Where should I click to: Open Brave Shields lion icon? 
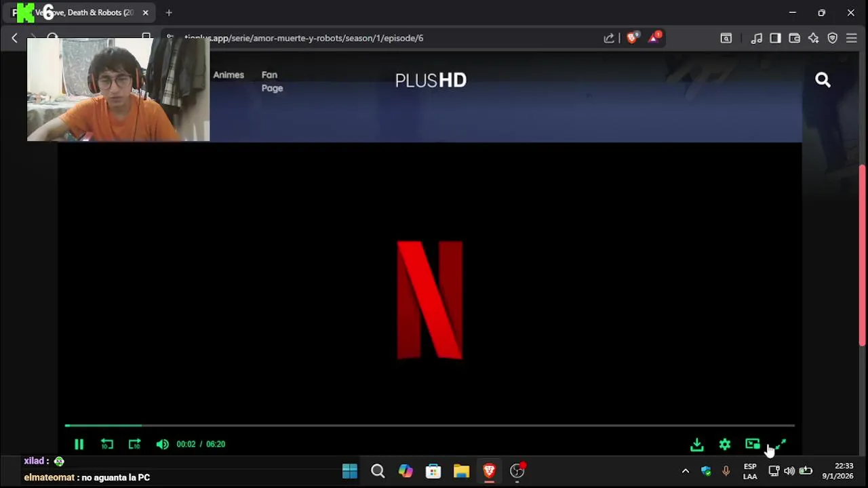point(632,38)
